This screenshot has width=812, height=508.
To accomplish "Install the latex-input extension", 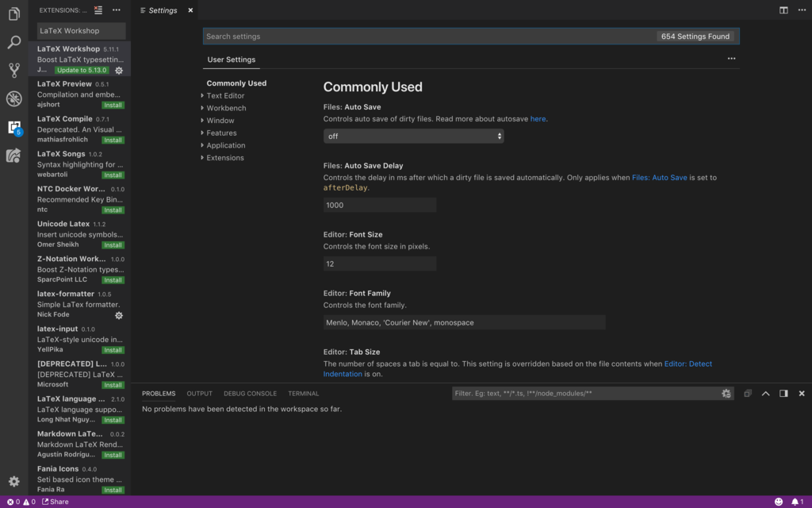I will coord(113,350).
